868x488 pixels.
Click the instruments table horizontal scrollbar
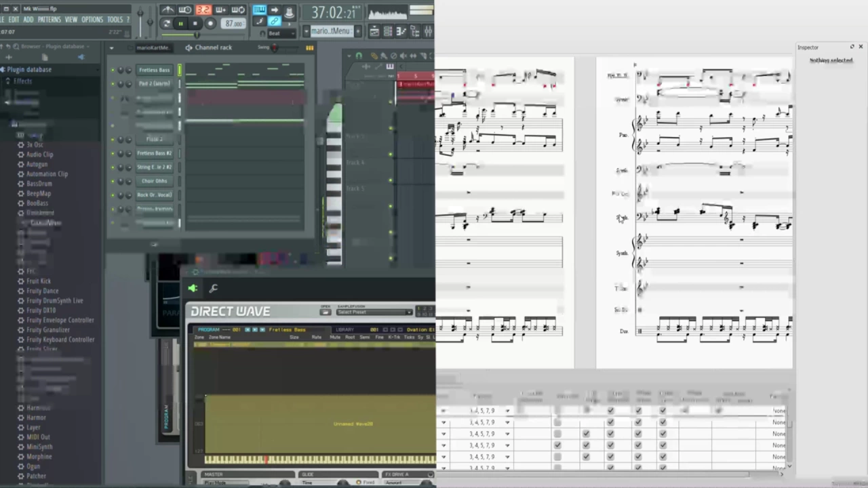click(x=593, y=474)
